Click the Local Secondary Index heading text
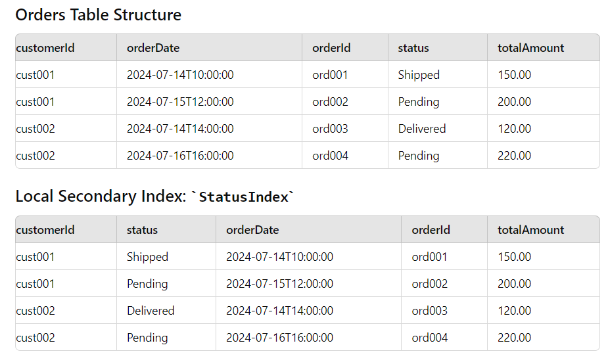Viewport: 608px width, 364px height. tap(101, 196)
